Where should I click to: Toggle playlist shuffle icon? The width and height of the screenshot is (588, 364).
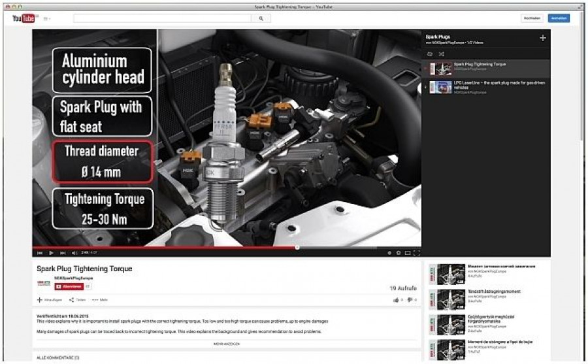[442, 54]
